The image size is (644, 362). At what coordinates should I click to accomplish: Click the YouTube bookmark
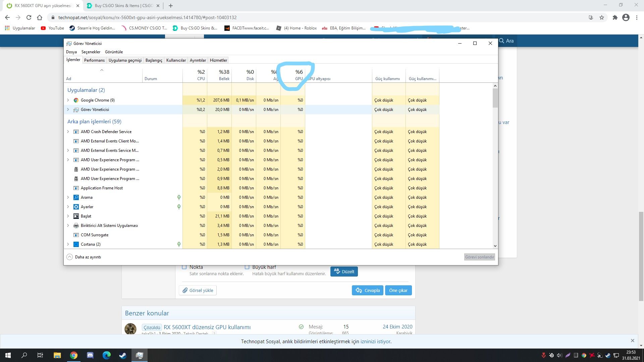click(x=52, y=28)
